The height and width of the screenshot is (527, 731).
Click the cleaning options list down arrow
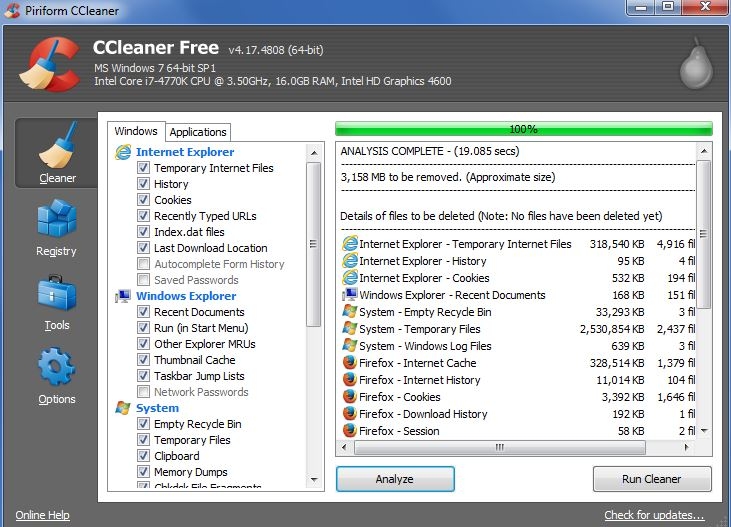pos(314,479)
